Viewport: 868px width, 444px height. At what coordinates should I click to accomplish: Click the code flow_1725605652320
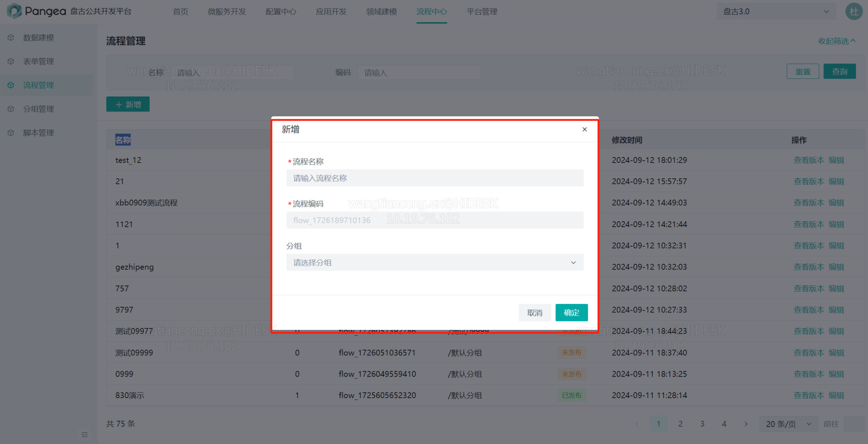point(377,395)
